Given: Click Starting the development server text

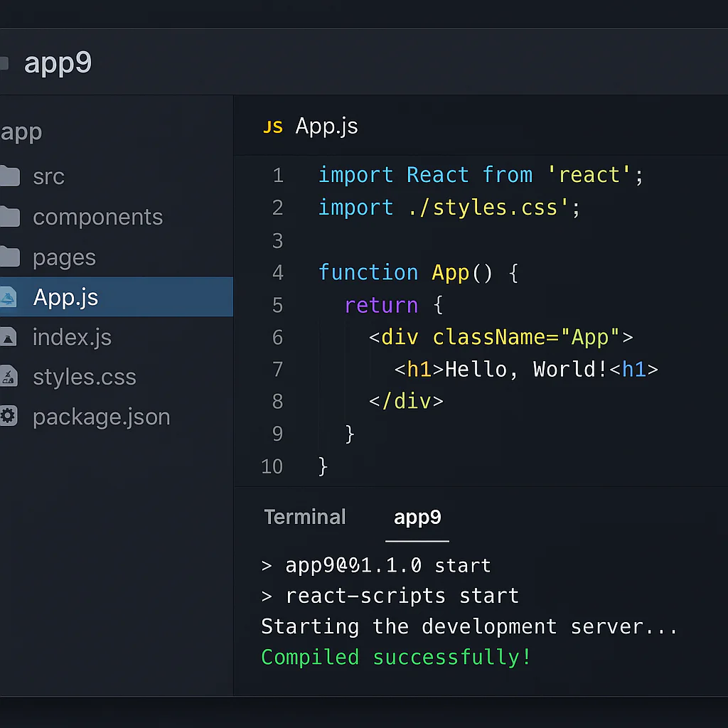Looking at the screenshot, I should pyautogui.click(x=469, y=626).
